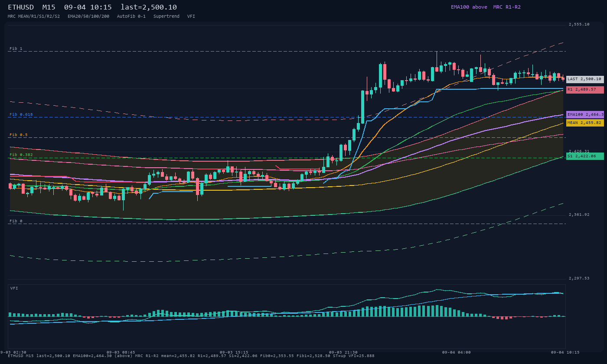The height and width of the screenshot is (364, 607).
Task: Click the R1 2,489.57 price tag
Action: coord(585,90)
